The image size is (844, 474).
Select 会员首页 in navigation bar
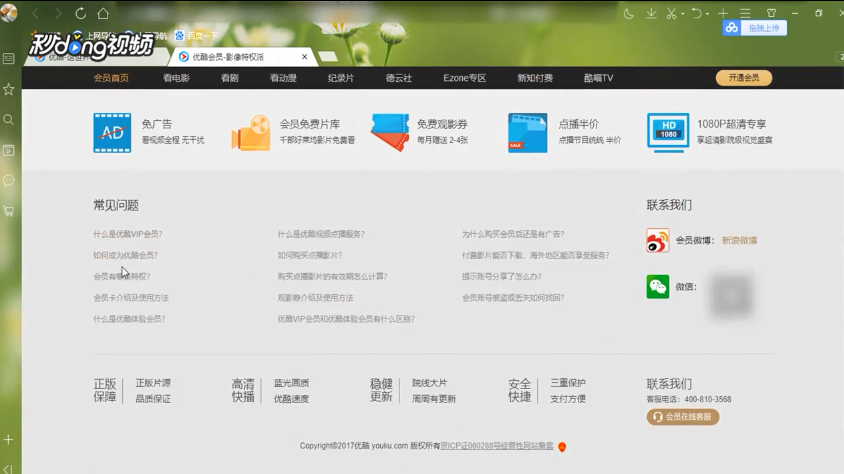(111, 78)
